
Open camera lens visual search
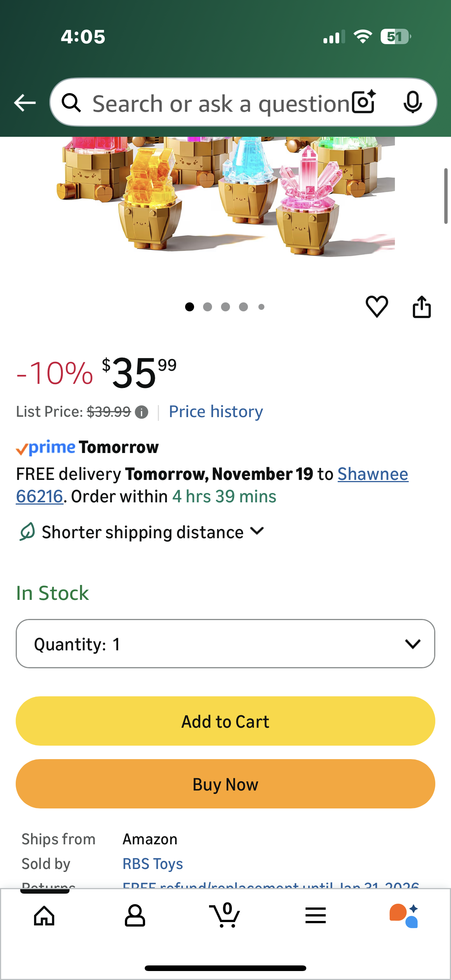[363, 102]
